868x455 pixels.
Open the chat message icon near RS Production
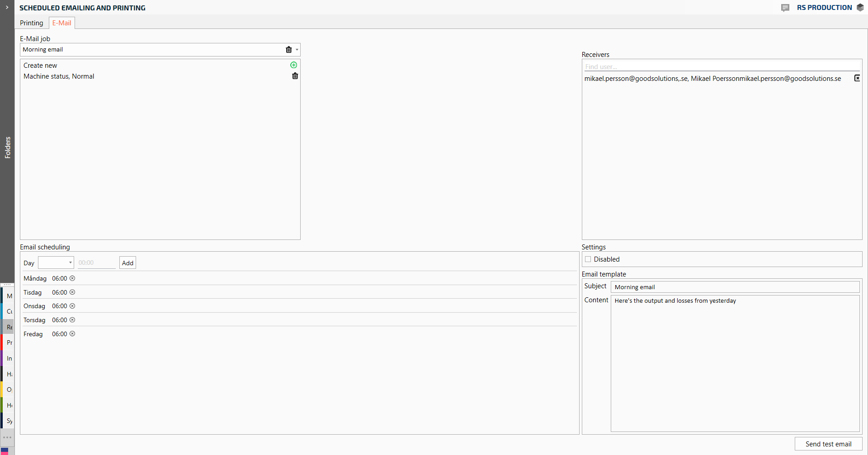coord(785,8)
